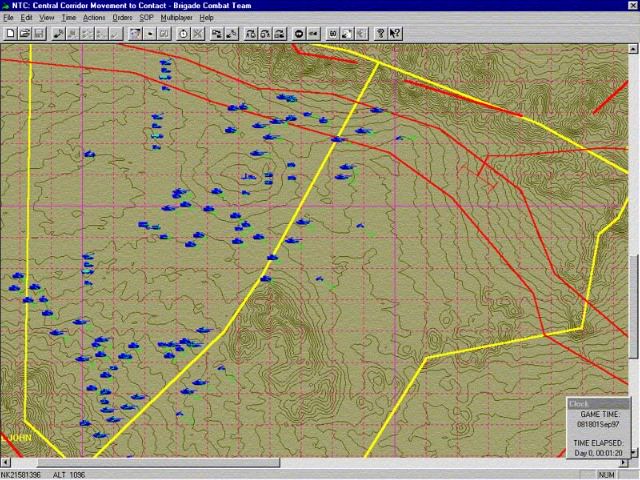Click the black circle stop icon
Image resolution: width=640 pixels, height=480 pixels.
[x=299, y=33]
